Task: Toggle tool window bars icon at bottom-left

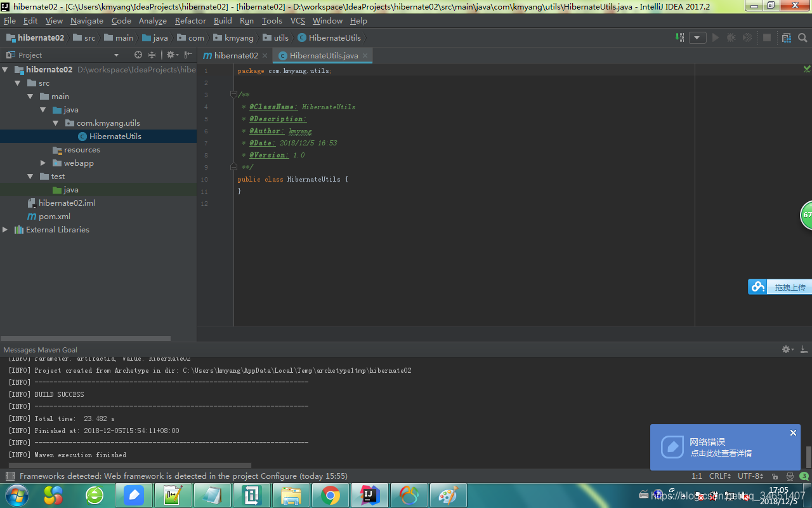Action: click(10, 476)
